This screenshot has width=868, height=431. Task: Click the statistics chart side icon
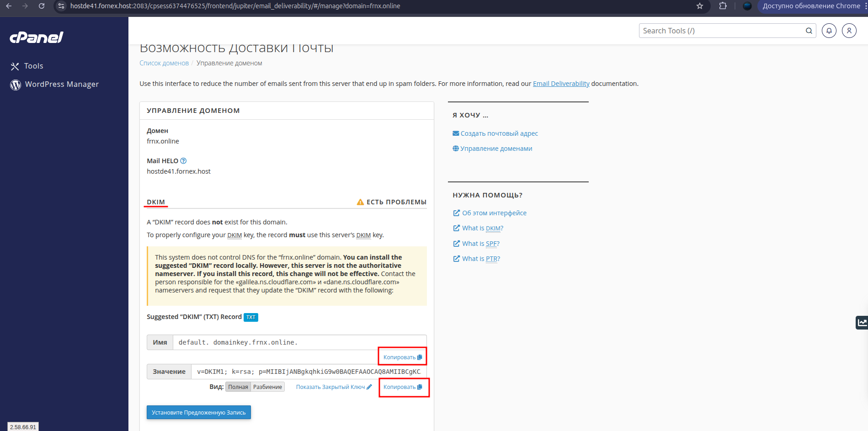pos(862,323)
